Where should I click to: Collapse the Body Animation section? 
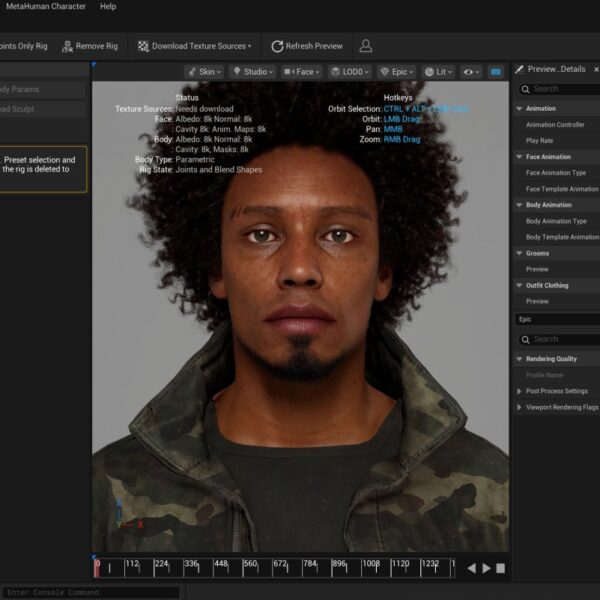tap(519, 205)
